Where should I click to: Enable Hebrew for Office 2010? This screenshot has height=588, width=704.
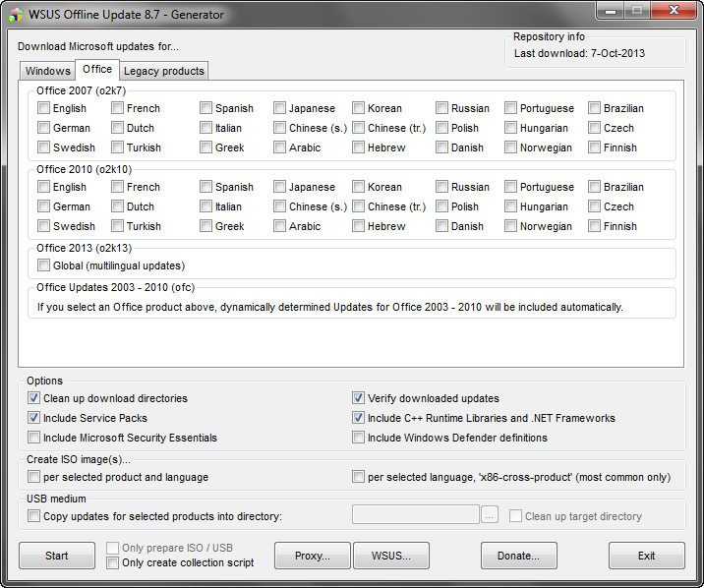click(x=358, y=226)
